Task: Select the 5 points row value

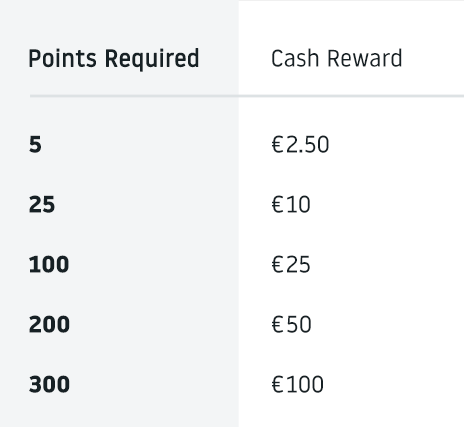Action: coord(35,145)
